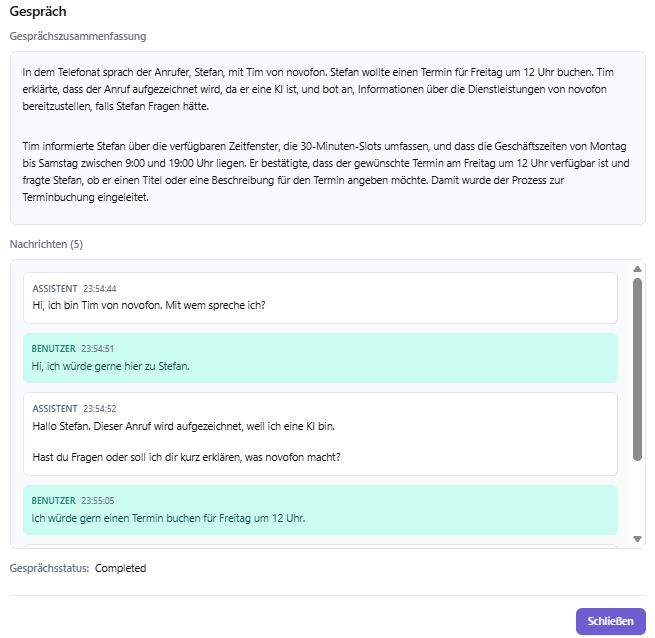
Task: Click the scrollbar up arrow in messages
Action: click(x=638, y=269)
